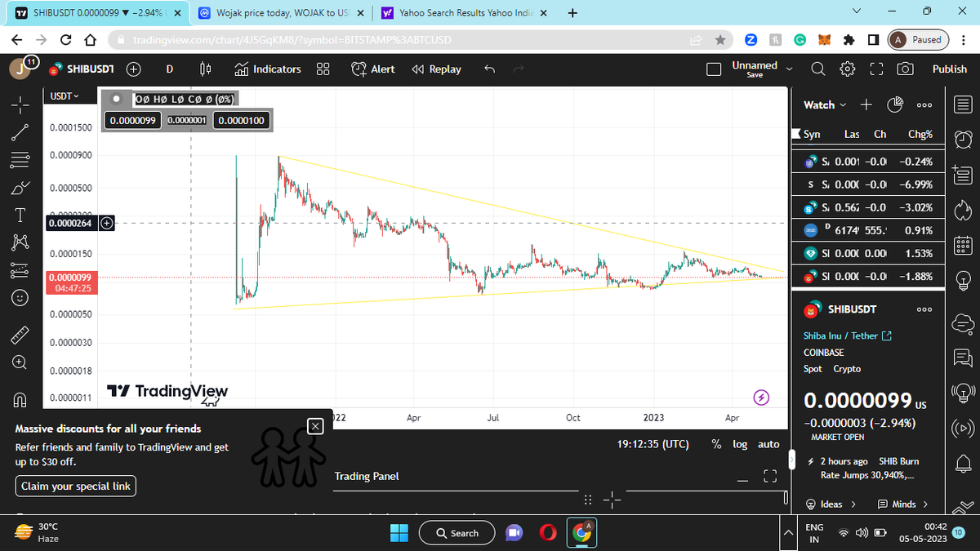Start bar Replay mode

click(x=437, y=69)
